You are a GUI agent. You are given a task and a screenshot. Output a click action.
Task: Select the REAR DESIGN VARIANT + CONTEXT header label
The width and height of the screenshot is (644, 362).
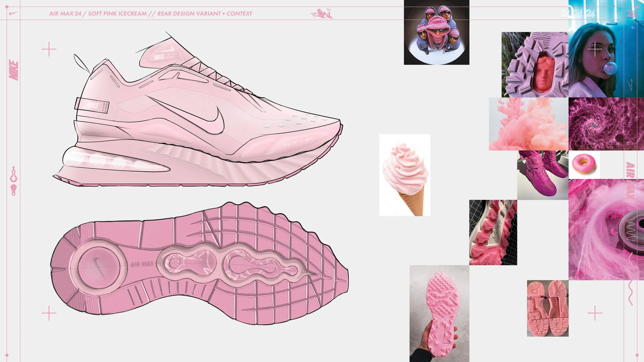click(x=205, y=12)
